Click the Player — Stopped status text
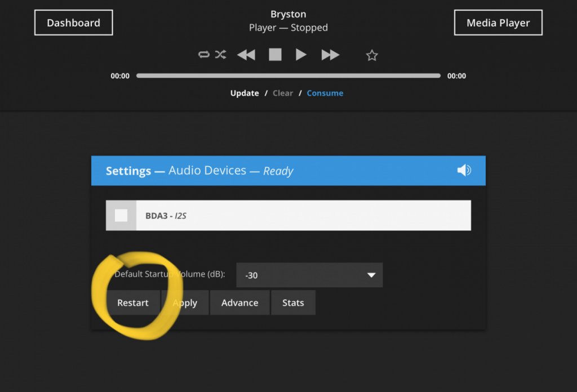 coord(288,28)
